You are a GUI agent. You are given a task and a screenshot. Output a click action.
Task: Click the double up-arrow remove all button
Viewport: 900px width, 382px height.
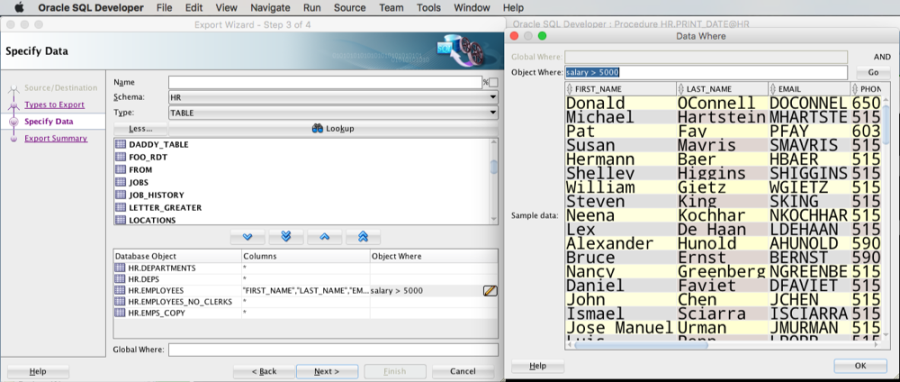(363, 237)
